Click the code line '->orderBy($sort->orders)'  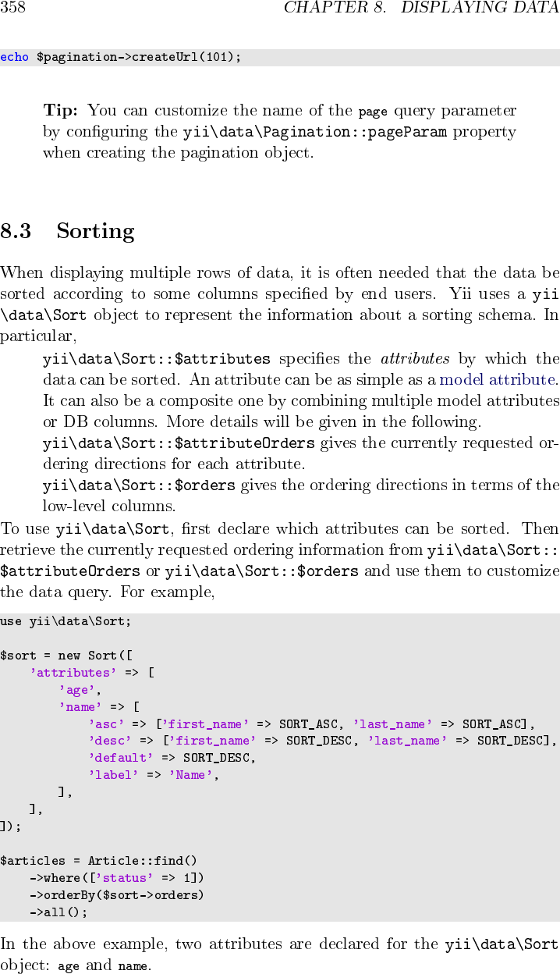coord(117,895)
